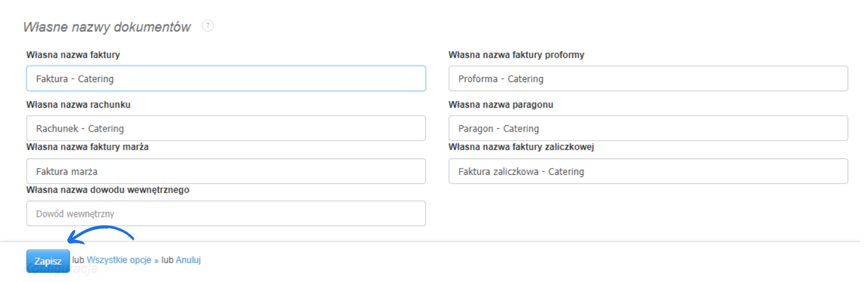
Task: Click the Własna nazwa faktury marża label
Action: [88, 147]
